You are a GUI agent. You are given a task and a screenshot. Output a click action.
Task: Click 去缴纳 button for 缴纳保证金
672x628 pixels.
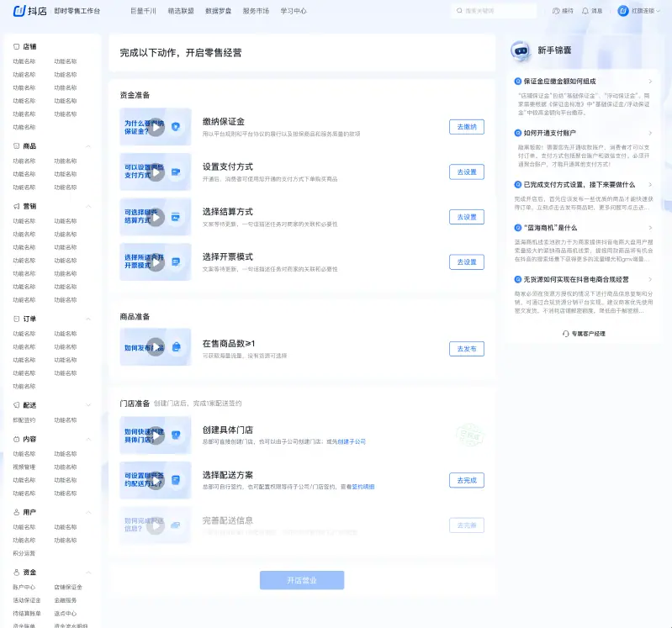[x=467, y=127]
